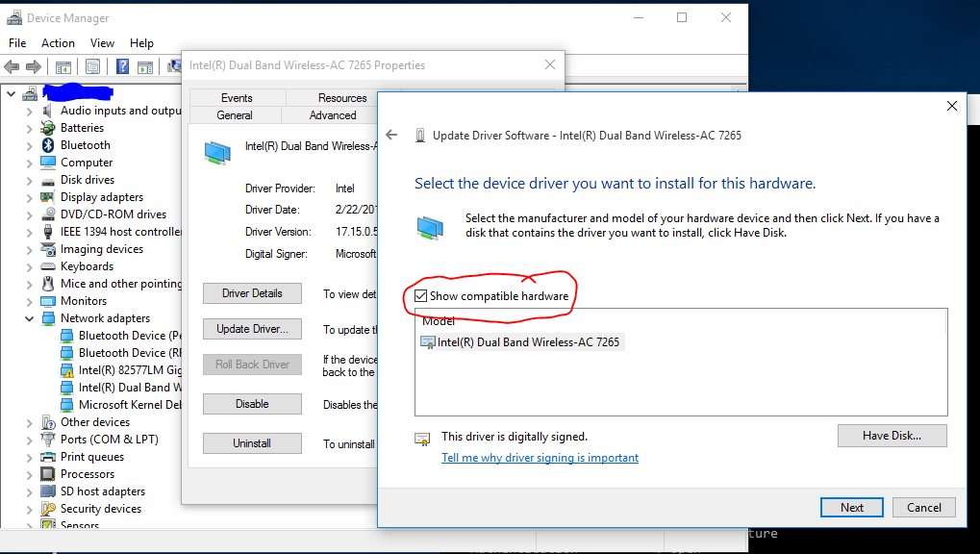
Task: Select the Disk drives category icon
Action: [47, 180]
